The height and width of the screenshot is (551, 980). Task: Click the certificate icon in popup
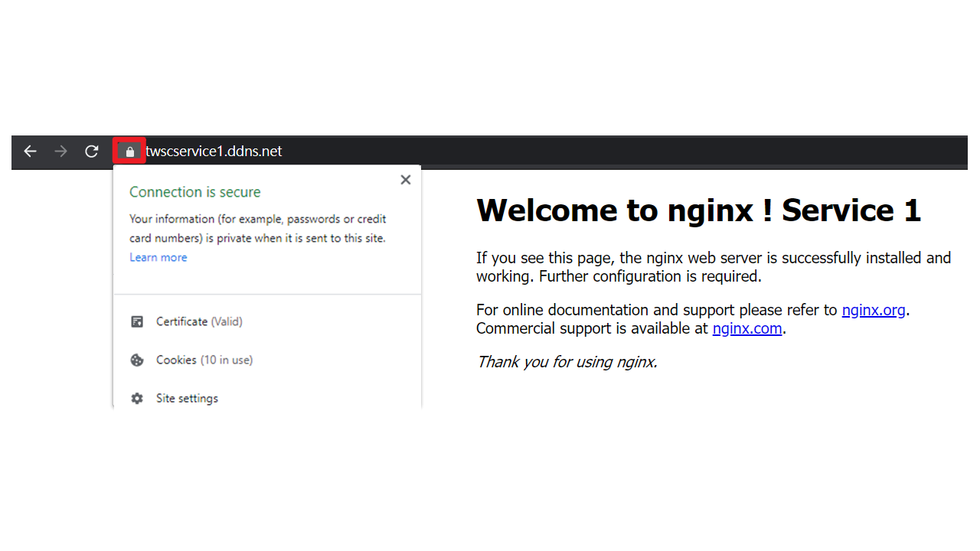tap(137, 321)
